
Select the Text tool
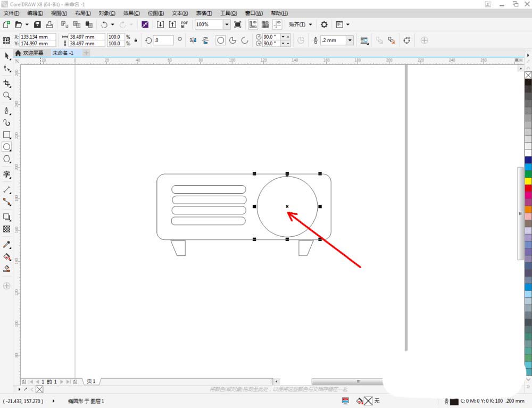click(7, 174)
